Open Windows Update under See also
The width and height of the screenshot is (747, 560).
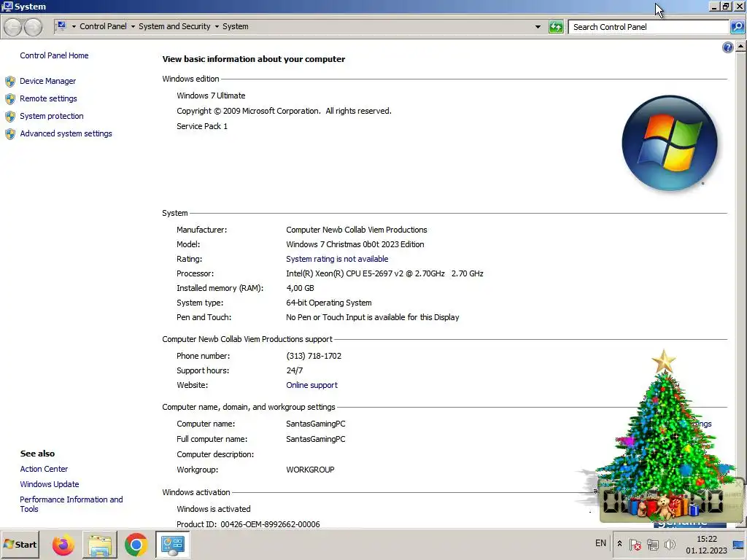pos(50,484)
